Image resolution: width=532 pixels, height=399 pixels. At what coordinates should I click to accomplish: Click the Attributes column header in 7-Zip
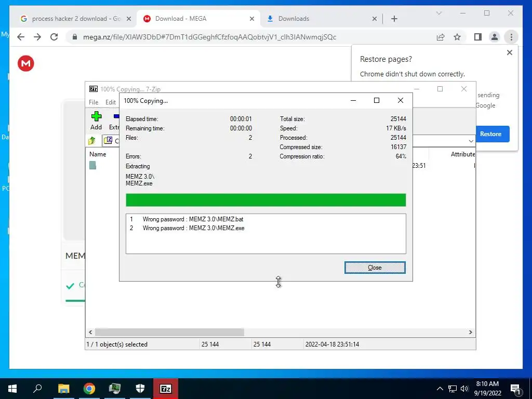tap(463, 154)
